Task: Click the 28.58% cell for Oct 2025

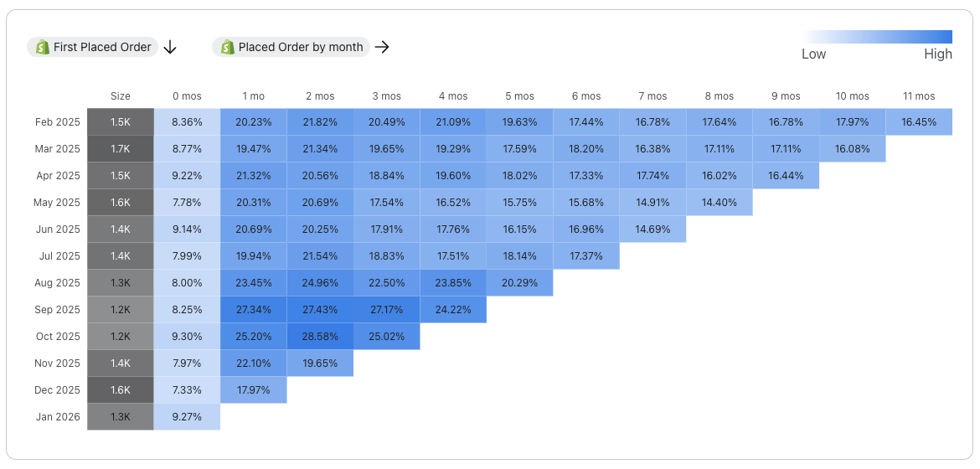Action: pyautogui.click(x=320, y=337)
